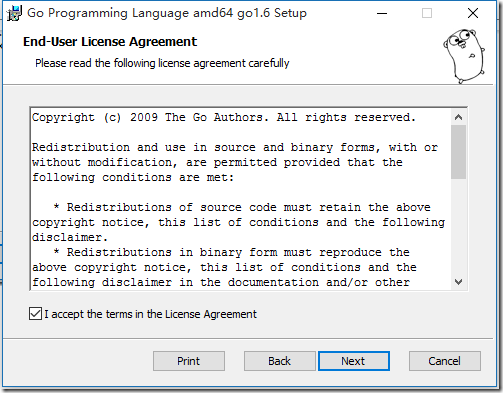Click the 'I accept the terms' label text

coord(150,314)
